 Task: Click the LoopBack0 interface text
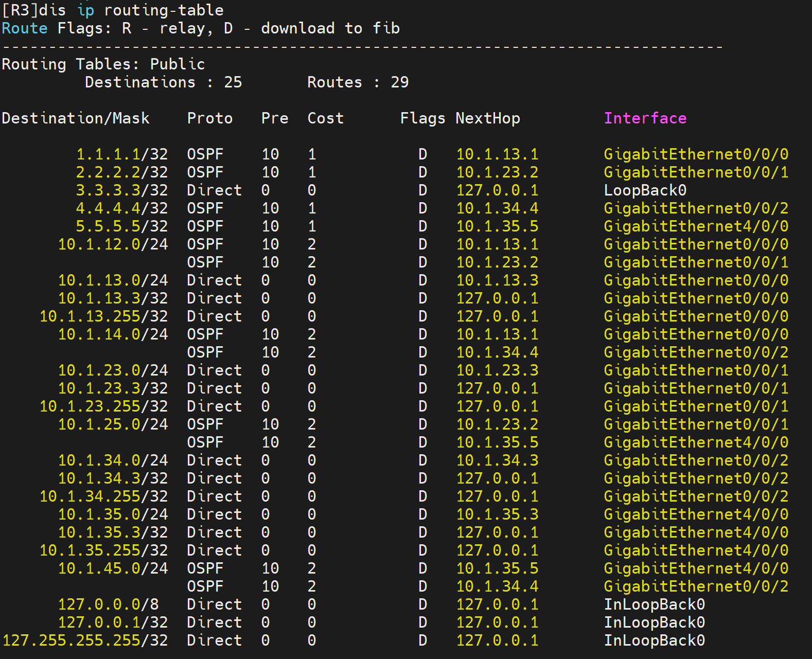pos(645,190)
